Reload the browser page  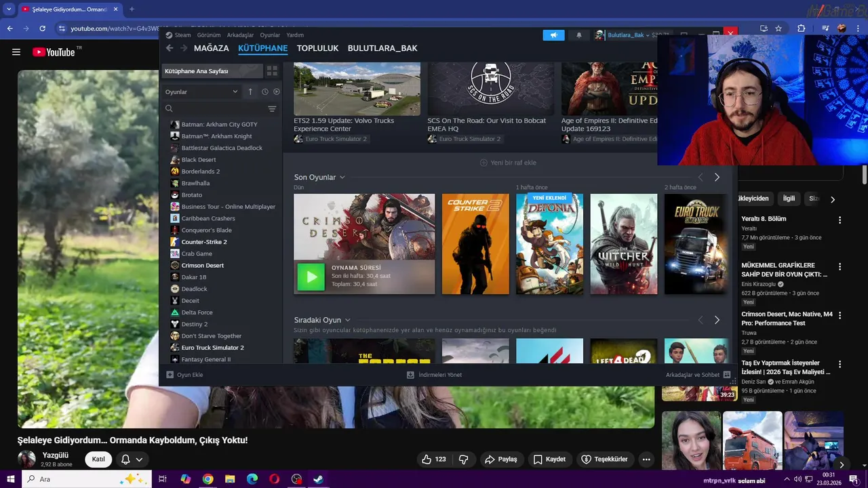coord(42,28)
